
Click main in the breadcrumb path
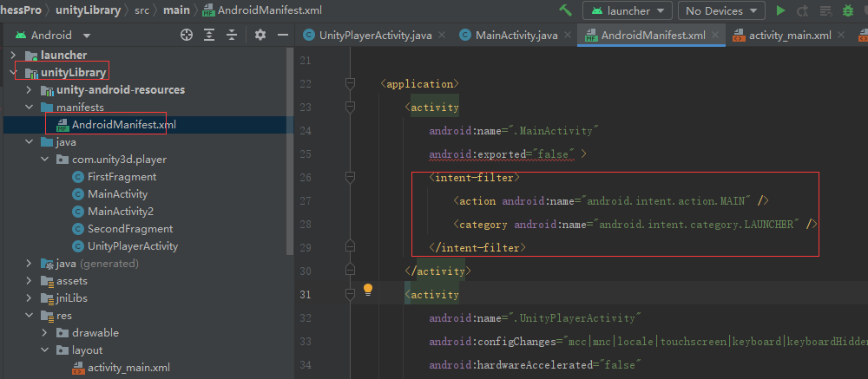click(176, 10)
